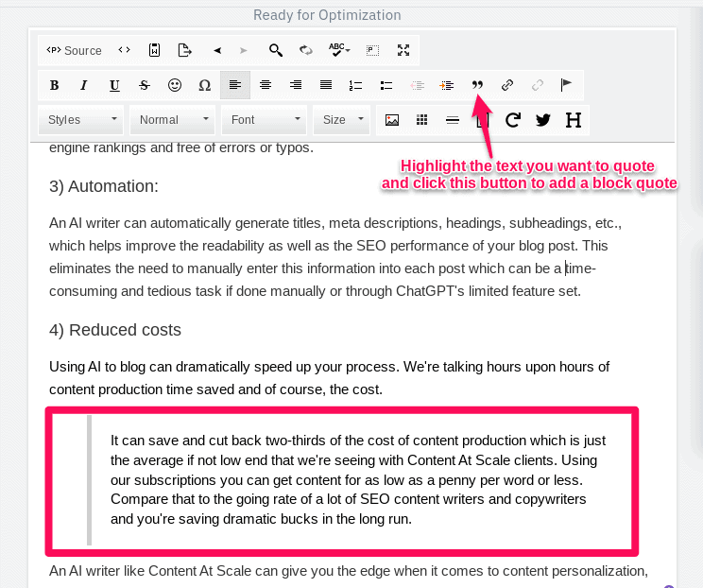703x588 pixels.
Task: Insert a smiley emoticon
Action: (175, 85)
